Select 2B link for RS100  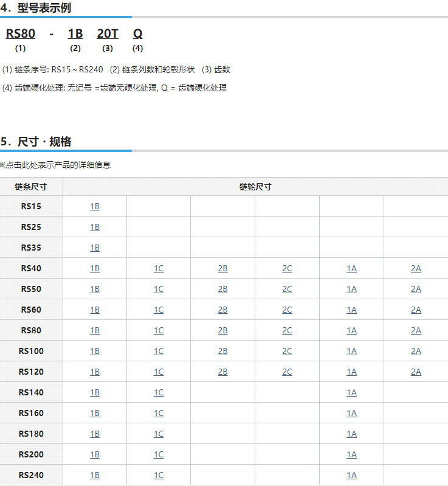point(222,351)
